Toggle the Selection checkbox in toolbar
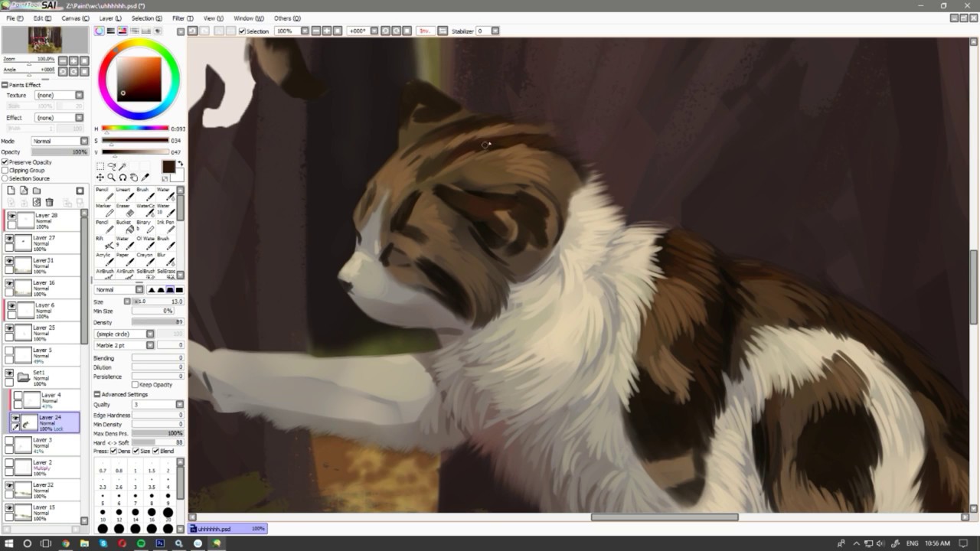The width and height of the screenshot is (980, 551). (x=243, y=31)
